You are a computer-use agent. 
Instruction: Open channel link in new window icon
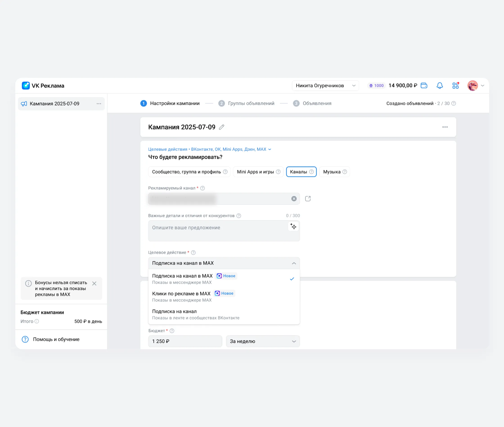[x=308, y=199]
